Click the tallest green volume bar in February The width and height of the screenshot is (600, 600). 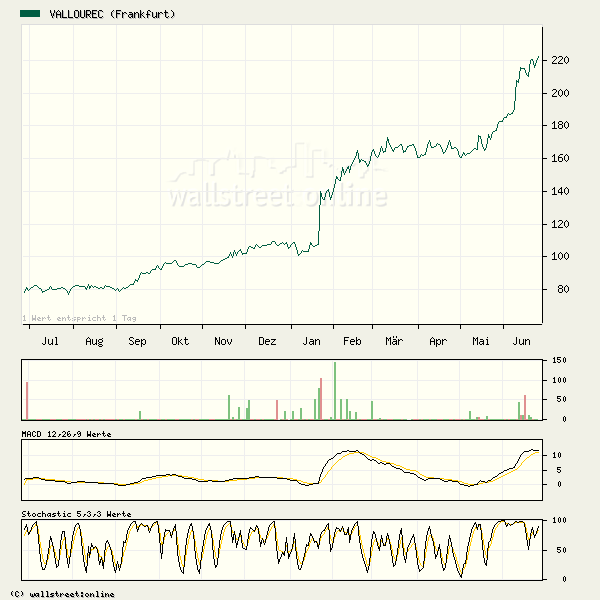coord(335,390)
